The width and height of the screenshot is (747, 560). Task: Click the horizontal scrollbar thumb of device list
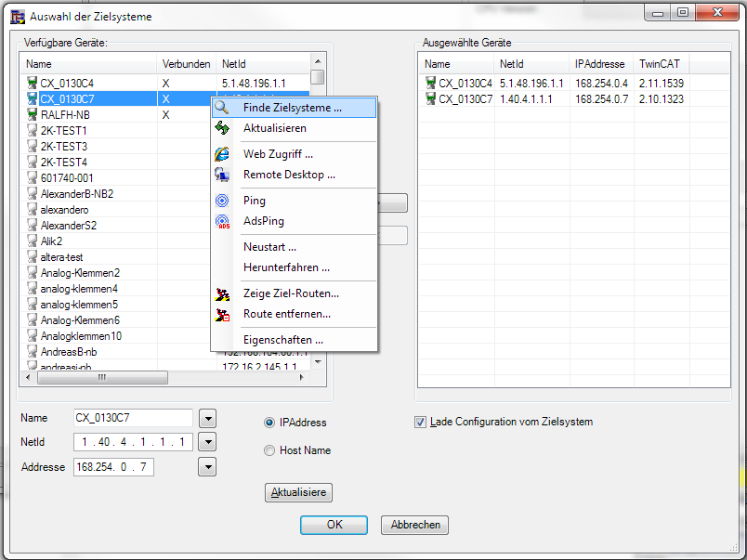pos(102,377)
